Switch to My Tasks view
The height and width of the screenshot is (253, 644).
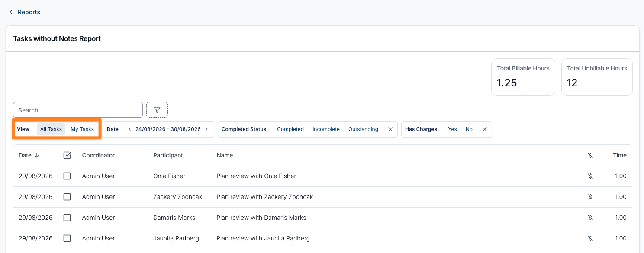click(82, 129)
